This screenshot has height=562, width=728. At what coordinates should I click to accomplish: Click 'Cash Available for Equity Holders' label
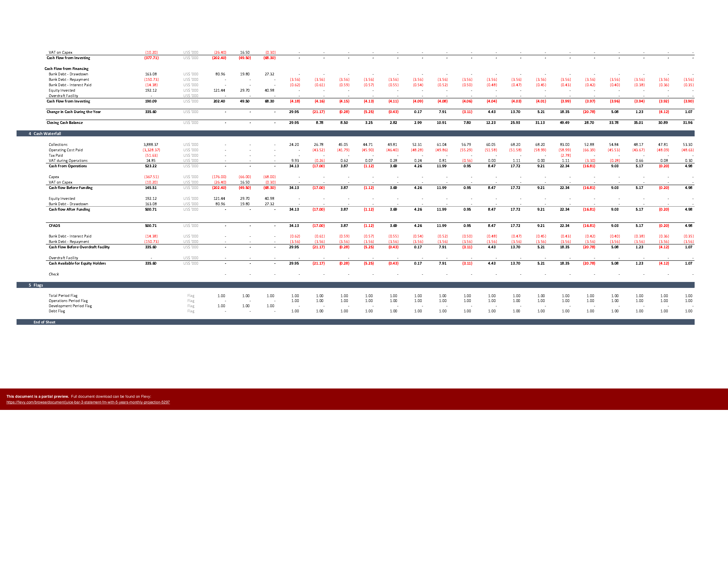[77, 263]
